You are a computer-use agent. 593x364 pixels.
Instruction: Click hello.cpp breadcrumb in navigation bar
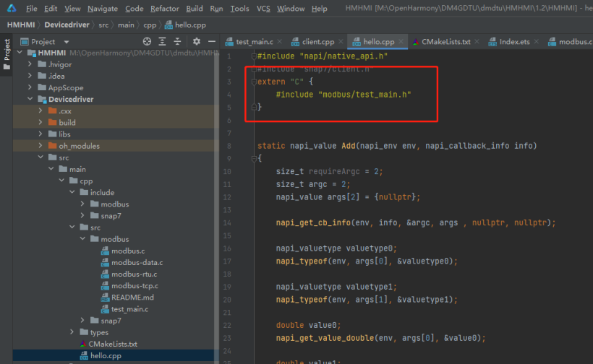pos(186,25)
